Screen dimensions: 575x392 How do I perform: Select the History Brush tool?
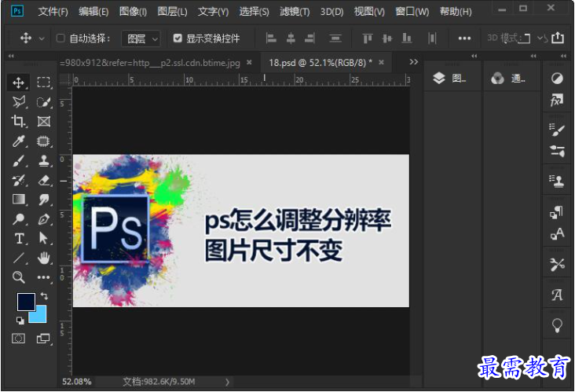(18, 180)
